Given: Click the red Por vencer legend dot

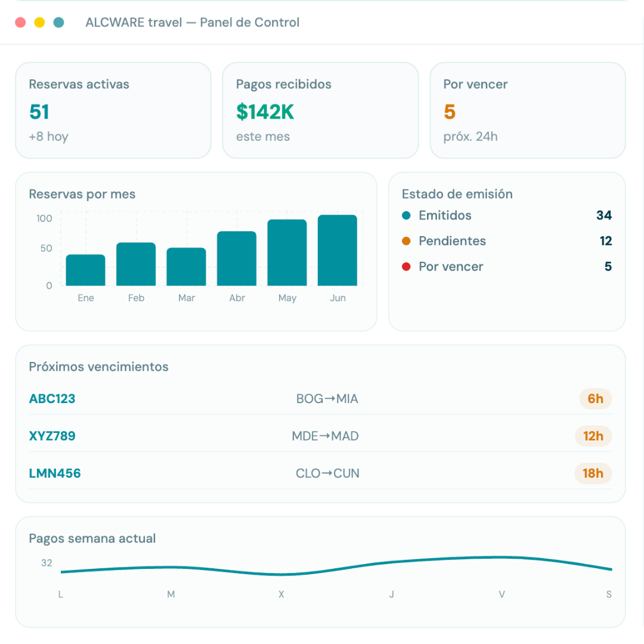Looking at the screenshot, I should (x=406, y=267).
